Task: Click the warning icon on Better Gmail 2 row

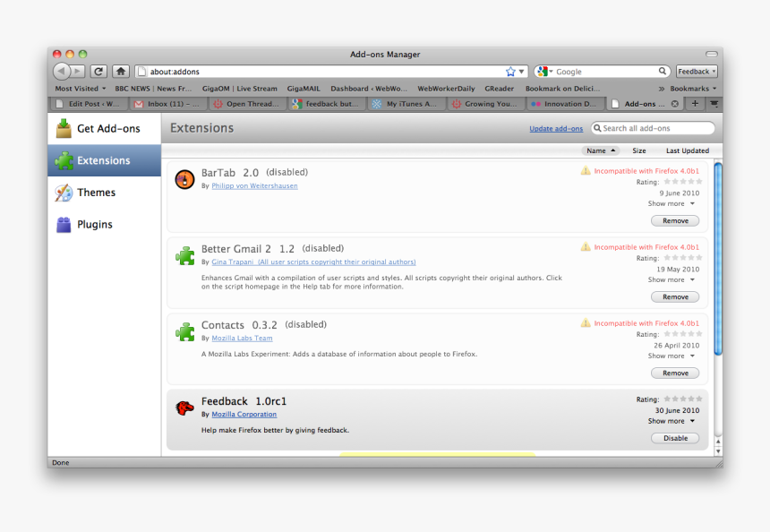Action: coord(586,246)
